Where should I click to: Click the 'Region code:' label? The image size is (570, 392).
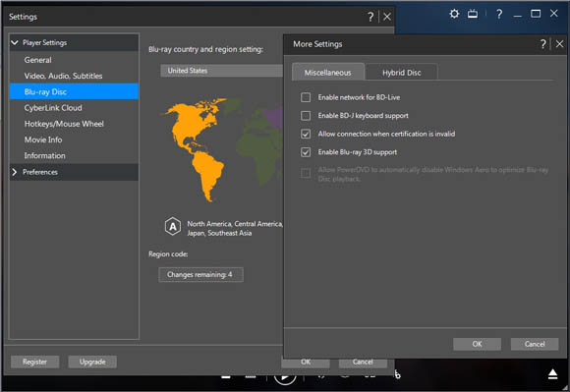(168, 254)
